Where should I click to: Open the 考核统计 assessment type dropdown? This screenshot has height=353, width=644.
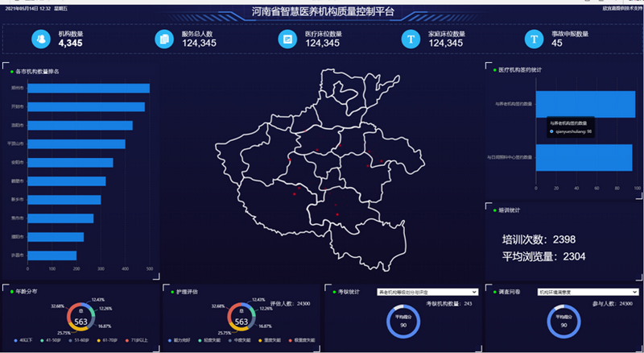427,292
